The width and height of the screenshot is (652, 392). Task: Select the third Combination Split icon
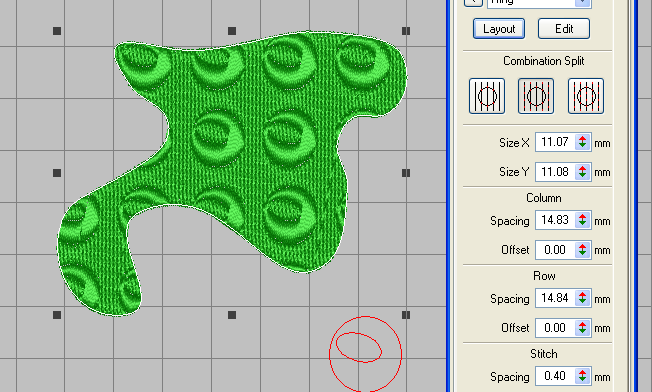(586, 96)
